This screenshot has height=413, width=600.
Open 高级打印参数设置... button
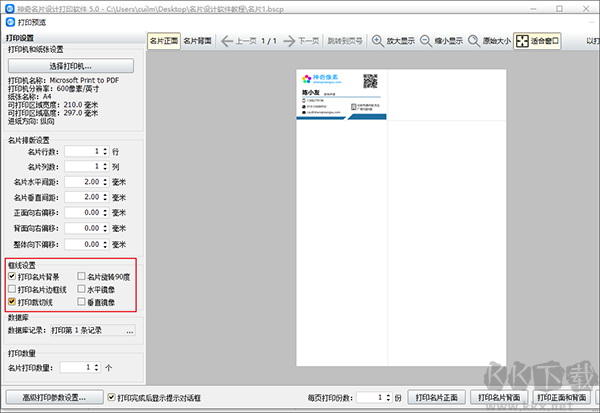coord(54,398)
